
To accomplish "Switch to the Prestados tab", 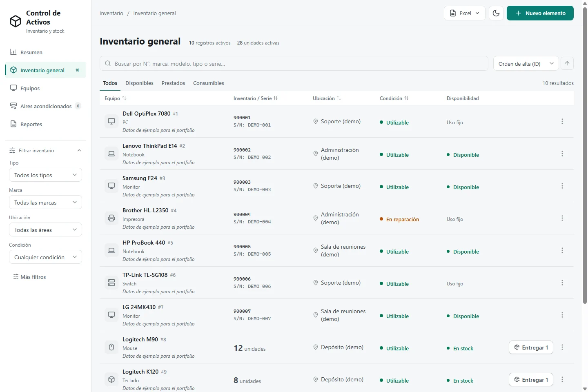I will click(173, 83).
